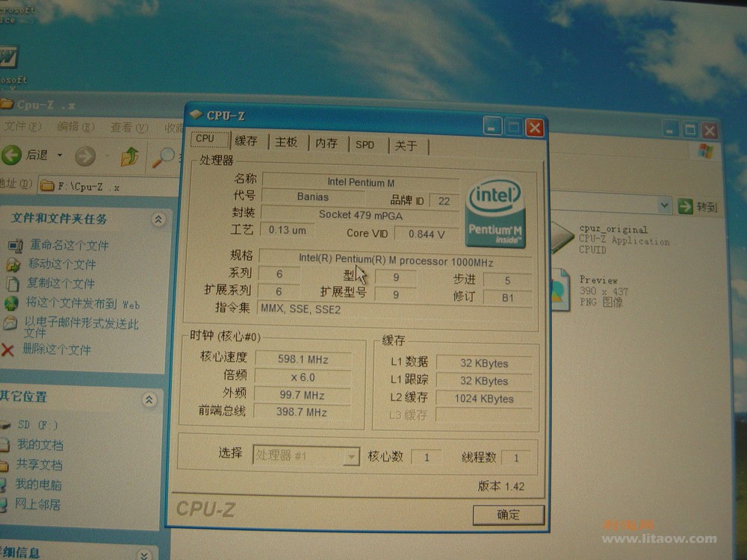The image size is (747, 560).
Task: Open 共享文档 in other places
Action: (x=39, y=464)
